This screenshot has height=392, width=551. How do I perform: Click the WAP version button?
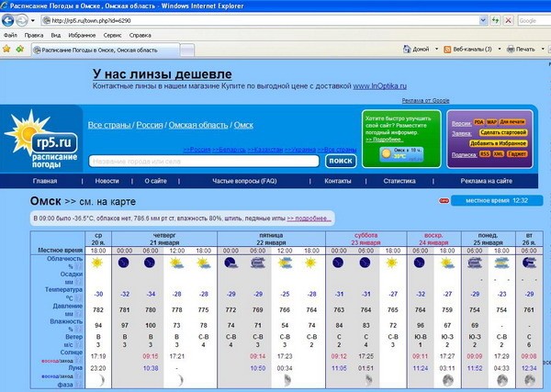click(x=491, y=122)
